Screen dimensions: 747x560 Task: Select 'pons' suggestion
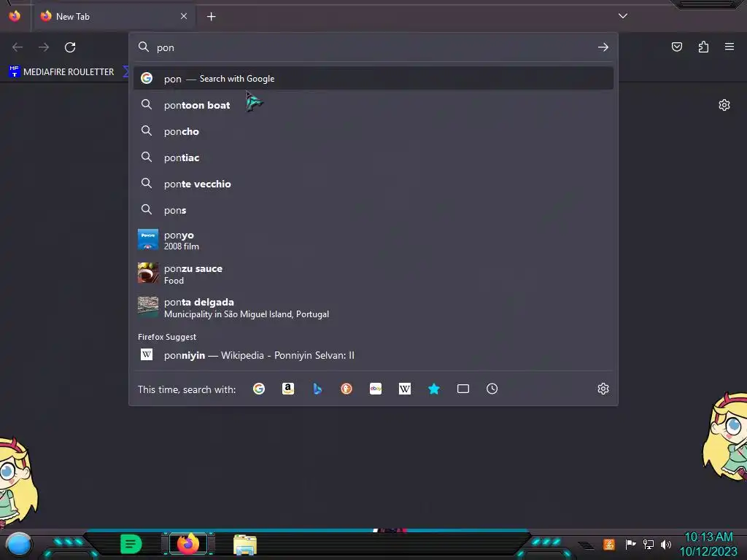pyautogui.click(x=373, y=210)
